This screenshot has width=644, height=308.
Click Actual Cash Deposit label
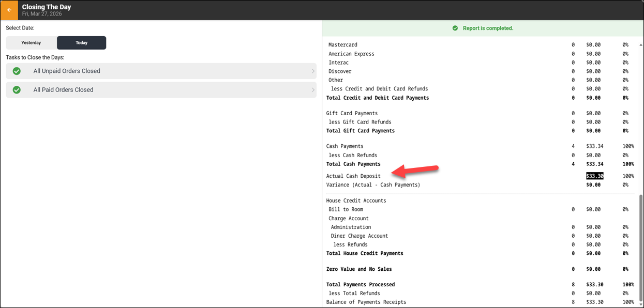pyautogui.click(x=353, y=176)
